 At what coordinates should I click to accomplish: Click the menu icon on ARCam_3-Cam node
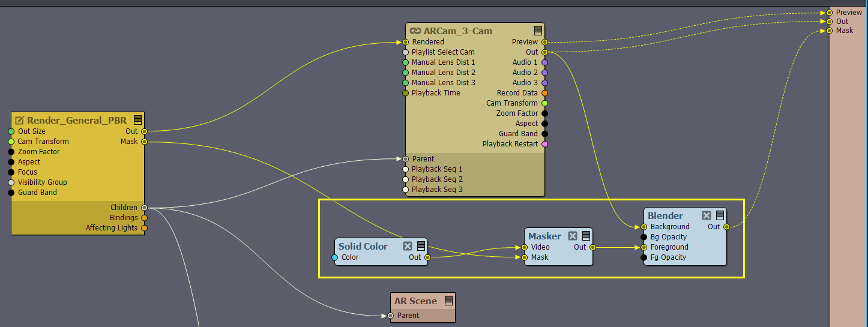(538, 31)
